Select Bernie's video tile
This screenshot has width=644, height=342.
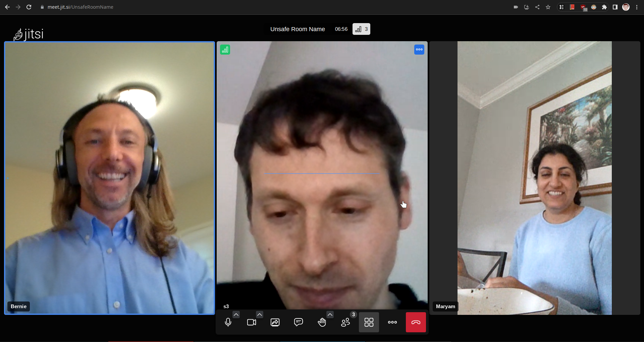109,178
